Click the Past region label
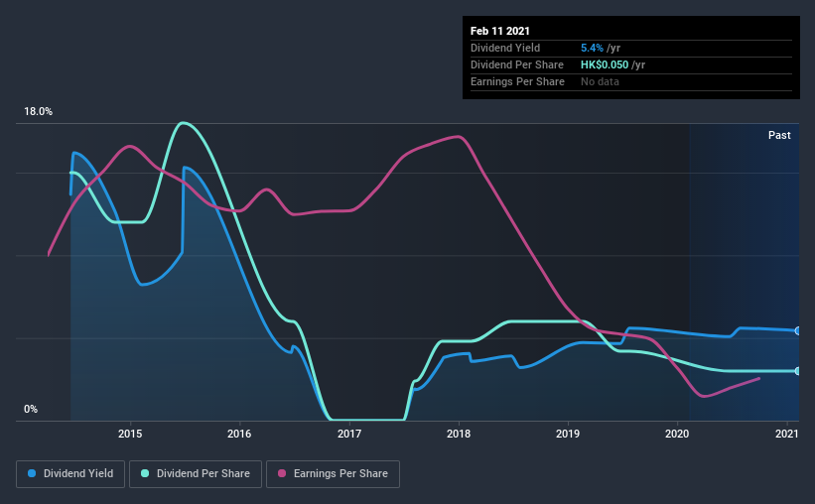This screenshot has width=815, height=504. (779, 135)
